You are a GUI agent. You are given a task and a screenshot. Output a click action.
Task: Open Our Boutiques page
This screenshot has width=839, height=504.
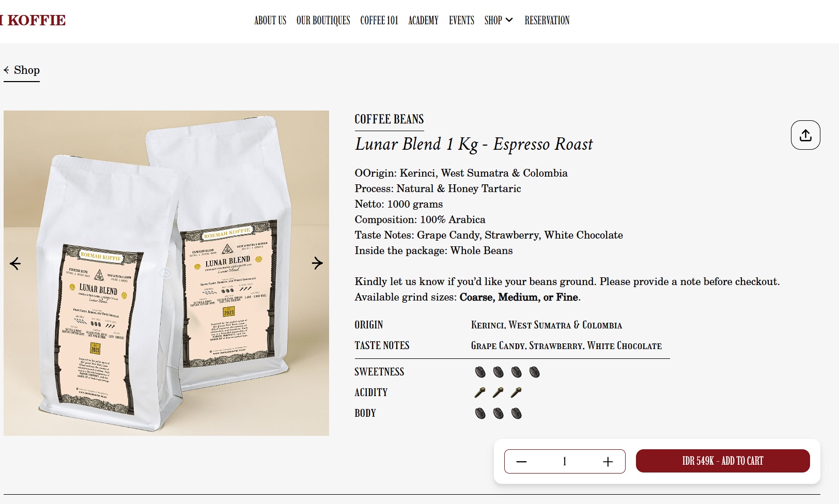tap(323, 20)
